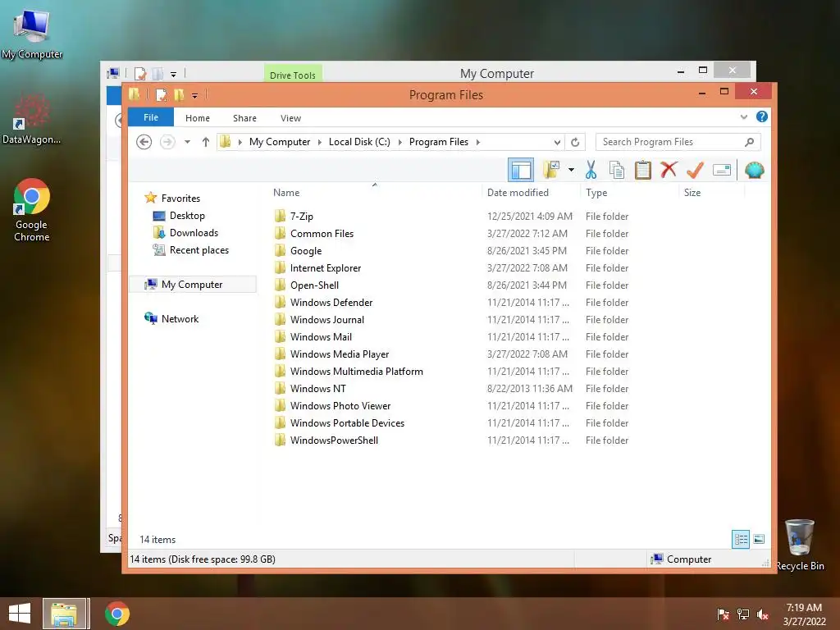Sort by Size column header

(692, 192)
